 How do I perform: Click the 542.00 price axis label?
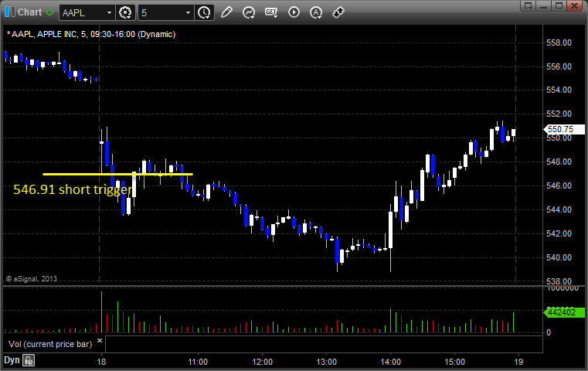click(x=559, y=233)
